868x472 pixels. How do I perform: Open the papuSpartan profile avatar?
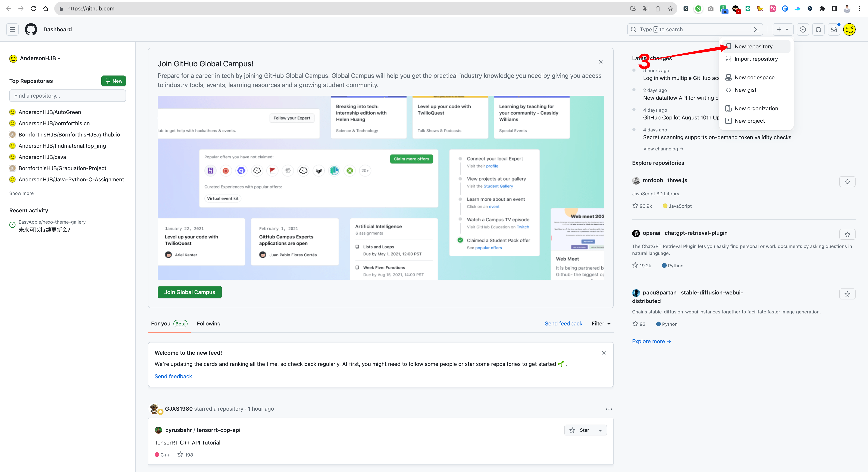(636, 293)
